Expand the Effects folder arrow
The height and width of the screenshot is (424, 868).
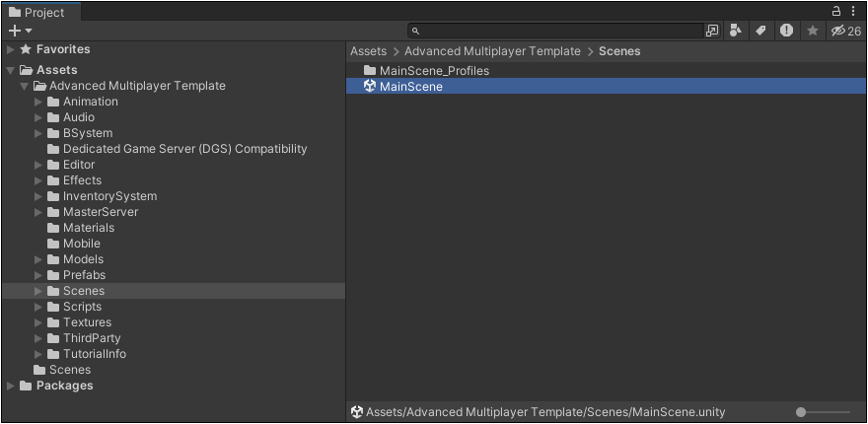pos(38,180)
